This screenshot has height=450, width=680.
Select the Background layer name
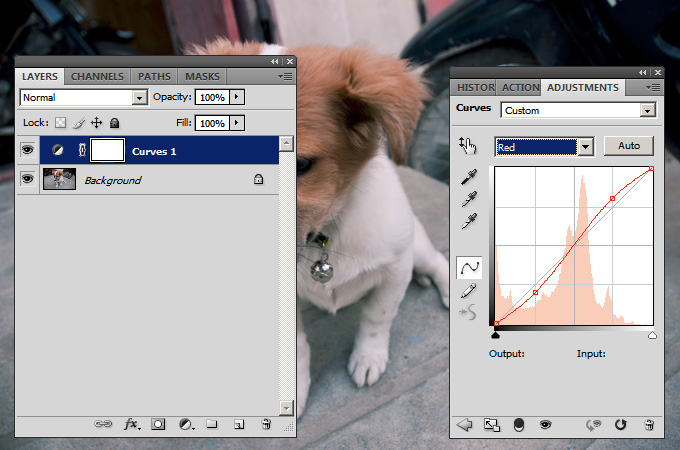[113, 180]
